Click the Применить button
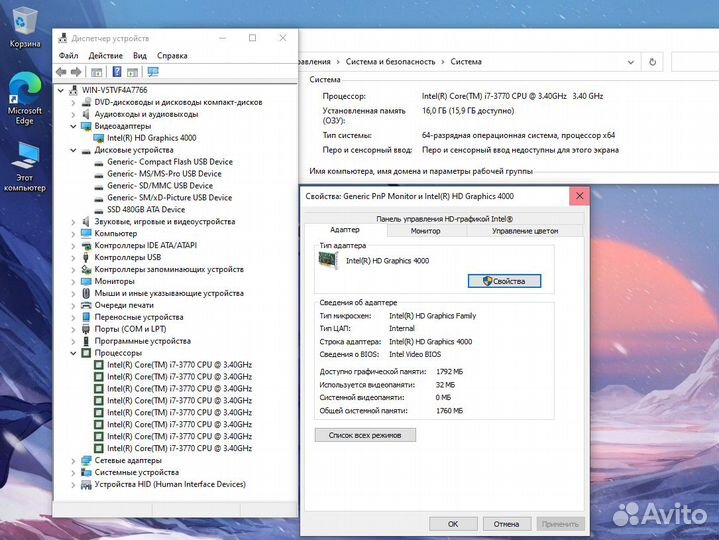This screenshot has height=540, width=719. coord(560,524)
